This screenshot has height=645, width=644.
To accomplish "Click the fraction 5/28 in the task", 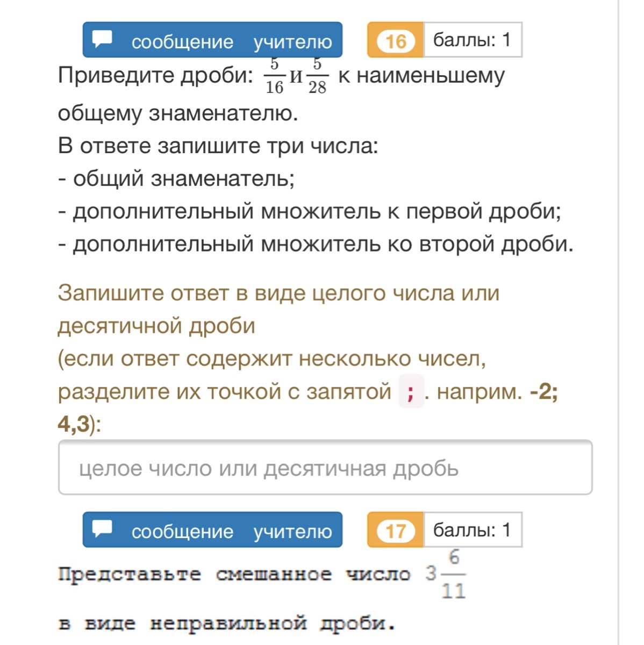I will pyautogui.click(x=317, y=76).
